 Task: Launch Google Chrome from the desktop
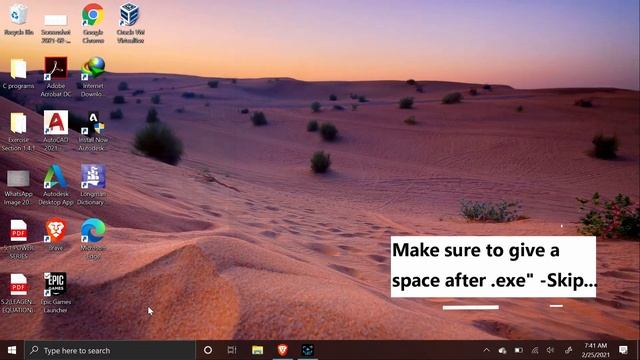point(93,22)
